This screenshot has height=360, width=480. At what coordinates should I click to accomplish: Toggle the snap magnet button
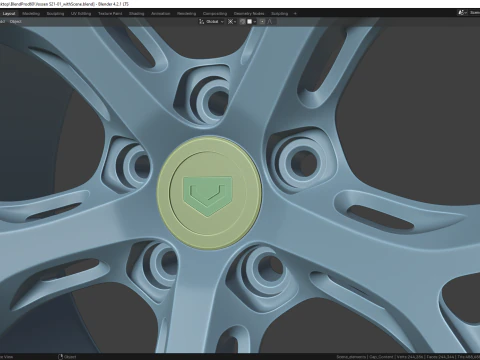(242, 22)
